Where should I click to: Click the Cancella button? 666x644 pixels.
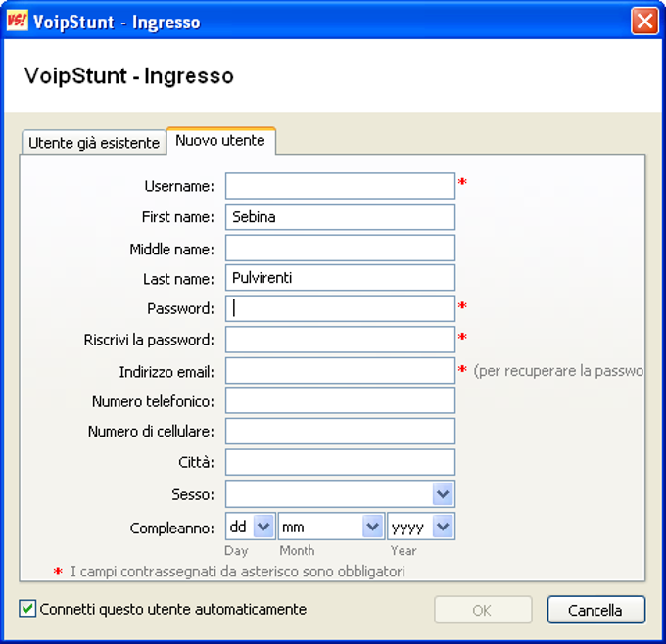point(595,610)
